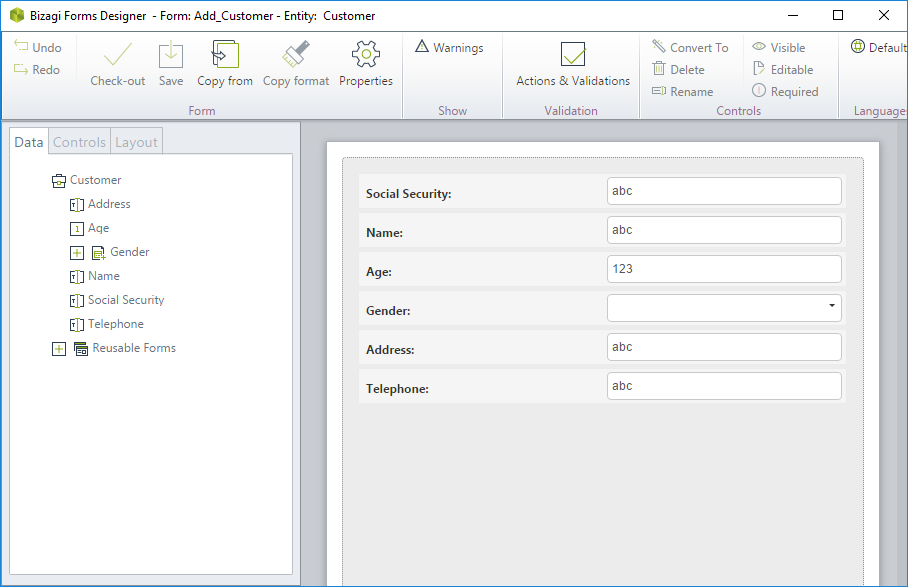Screen dimensions: 908x587
Task: Select Reusable Forms label in tree
Action: (134, 348)
